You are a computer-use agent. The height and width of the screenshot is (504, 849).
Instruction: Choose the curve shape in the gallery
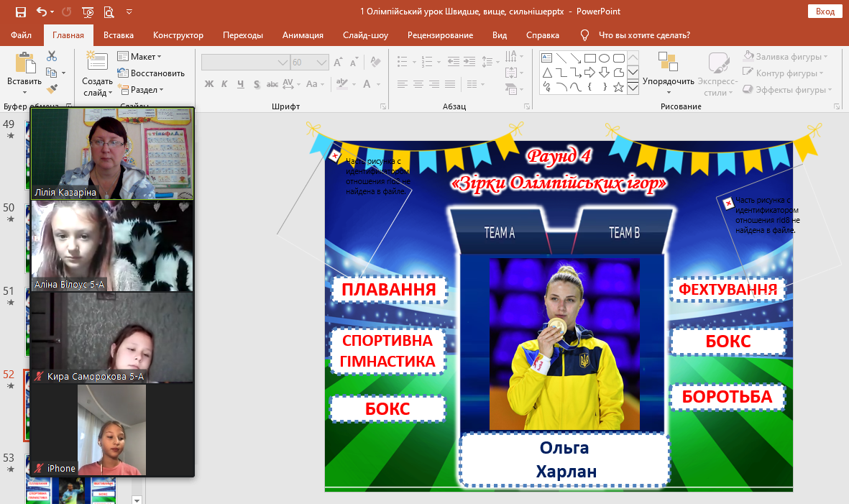point(576,87)
